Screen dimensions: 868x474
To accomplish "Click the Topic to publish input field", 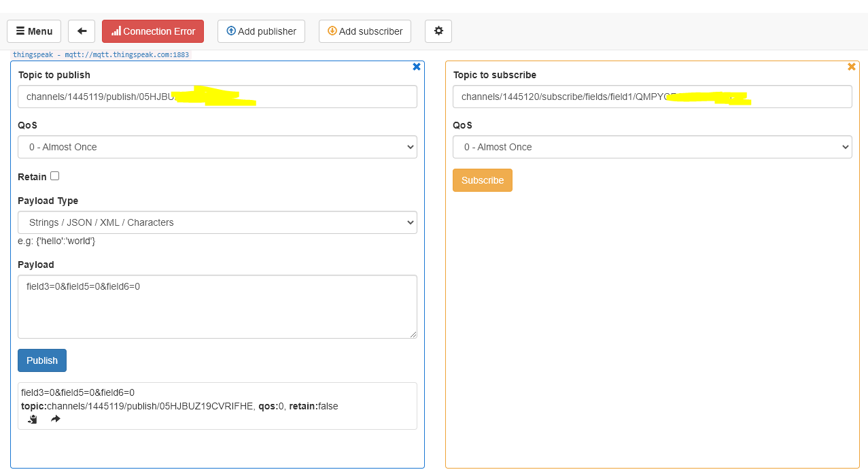I will pos(218,97).
